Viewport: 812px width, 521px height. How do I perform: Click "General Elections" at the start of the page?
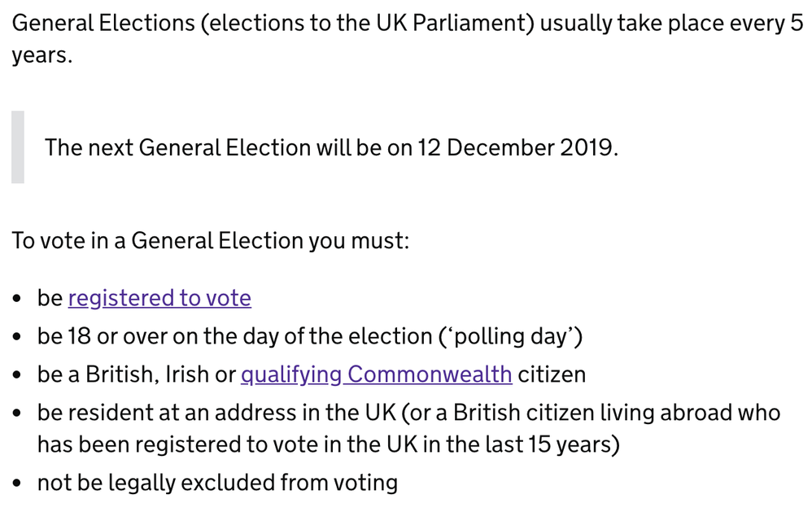coord(101,22)
